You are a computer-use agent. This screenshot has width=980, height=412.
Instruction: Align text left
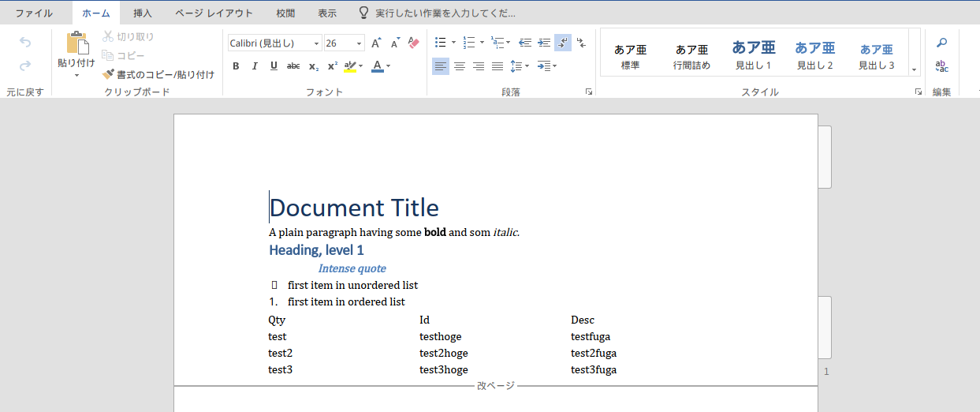pos(441,66)
